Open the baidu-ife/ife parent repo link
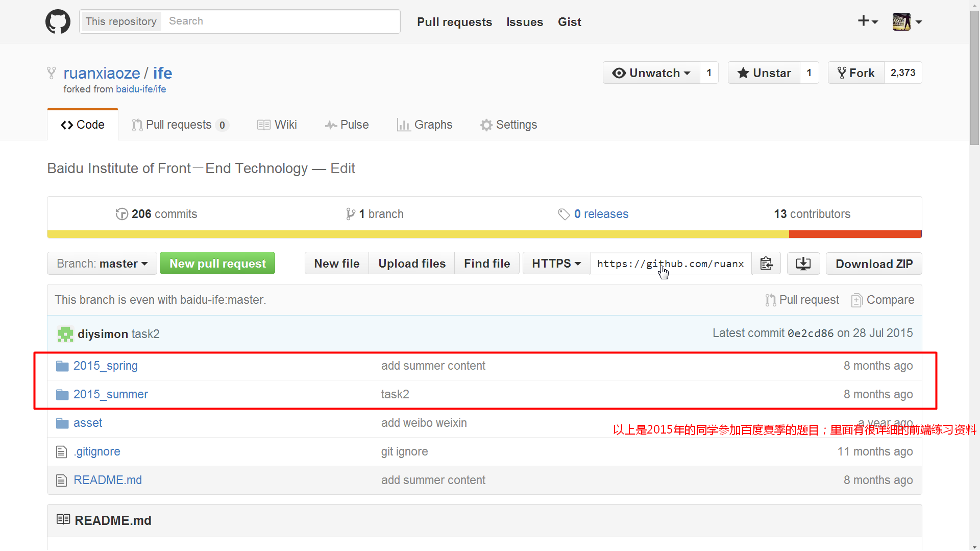This screenshot has height=551, width=980. tap(141, 89)
